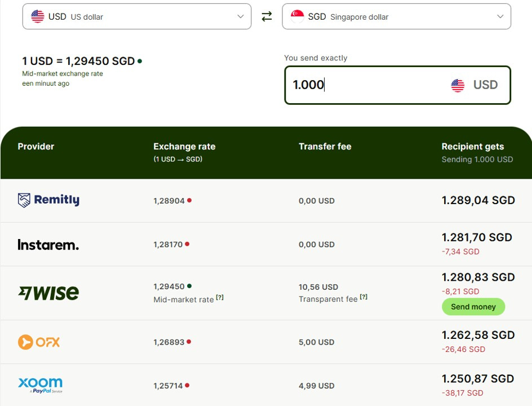Viewport: 532px width, 406px height.
Task: Click OFX's 5,00 USD transfer fee
Action: pos(316,342)
